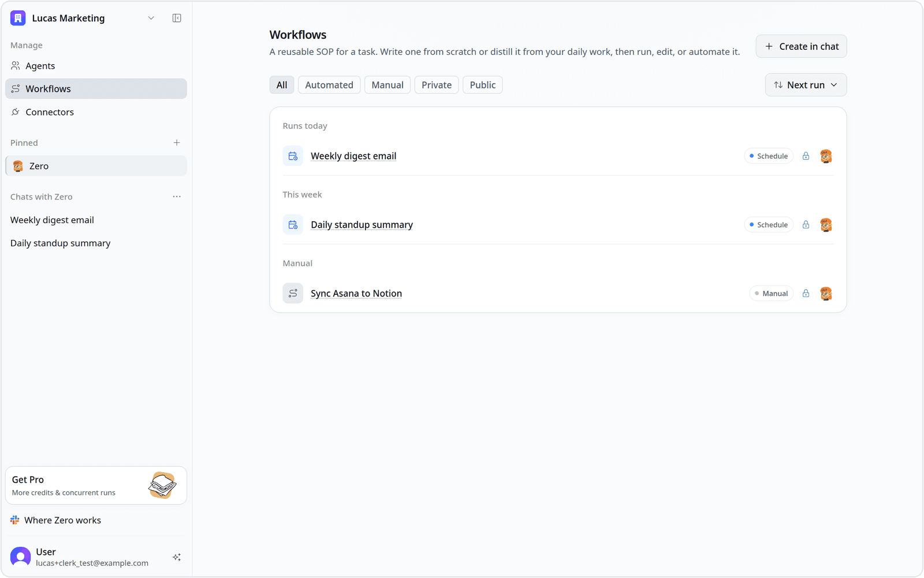Open the Next run sort dropdown

point(806,85)
